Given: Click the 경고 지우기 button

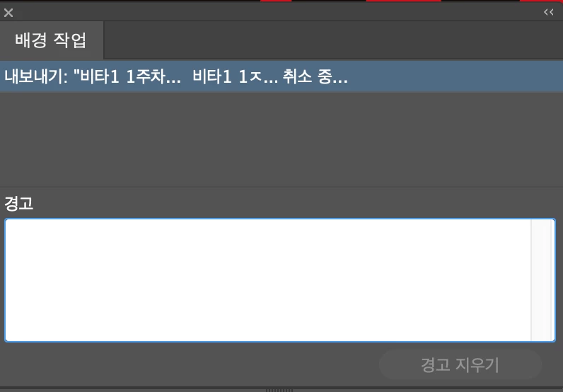Looking at the screenshot, I should pos(460,365).
